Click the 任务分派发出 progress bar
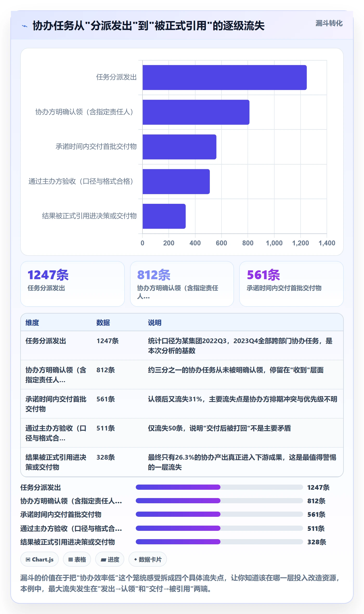The image size is (364, 614). [219, 487]
